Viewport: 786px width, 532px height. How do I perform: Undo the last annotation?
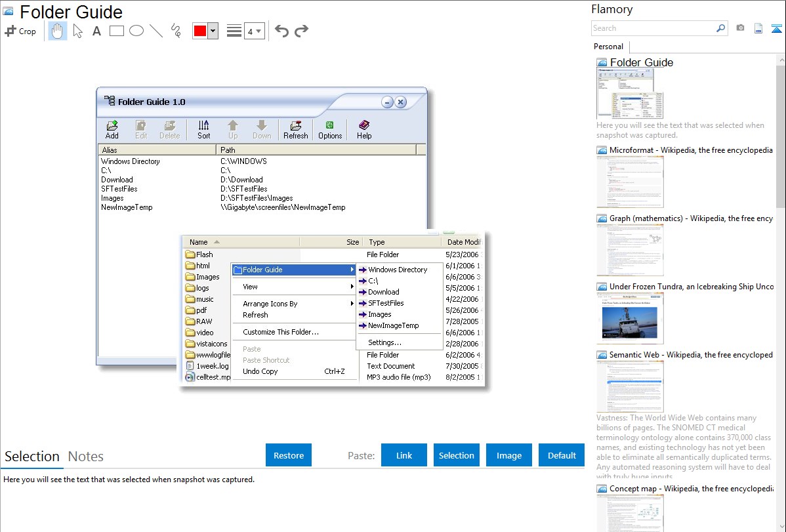tap(281, 31)
